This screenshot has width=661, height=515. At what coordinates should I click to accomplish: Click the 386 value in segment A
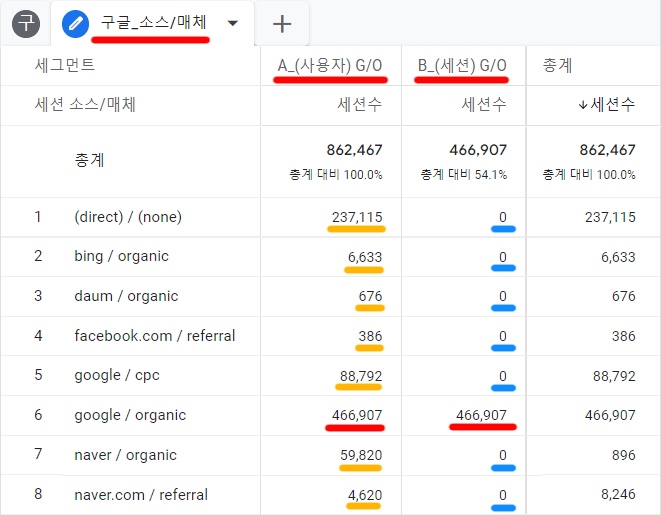tap(371, 336)
